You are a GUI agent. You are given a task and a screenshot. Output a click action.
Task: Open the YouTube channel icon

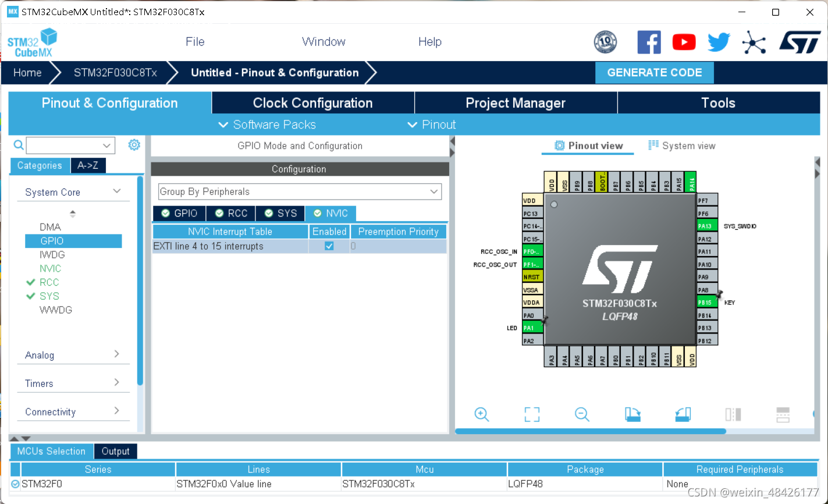(x=684, y=42)
